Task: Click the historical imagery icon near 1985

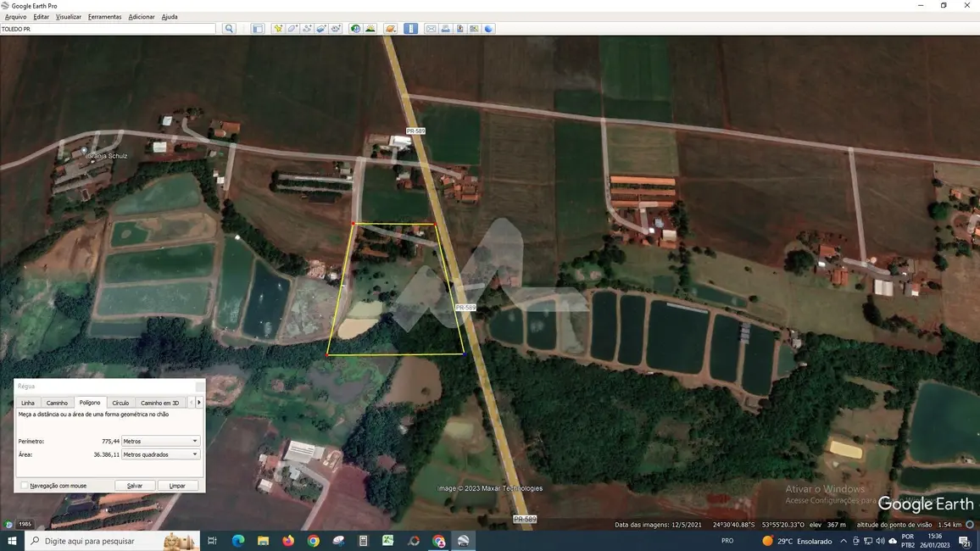Action: 8,524
